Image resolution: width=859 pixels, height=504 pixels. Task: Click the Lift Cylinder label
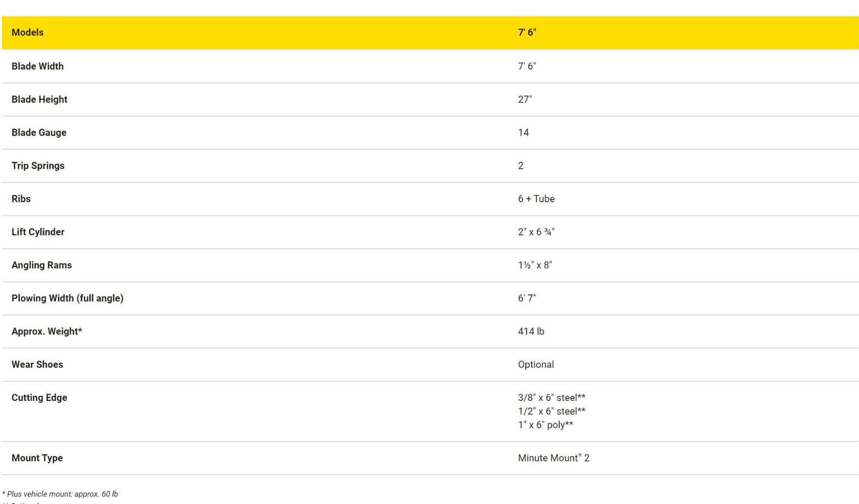point(38,232)
